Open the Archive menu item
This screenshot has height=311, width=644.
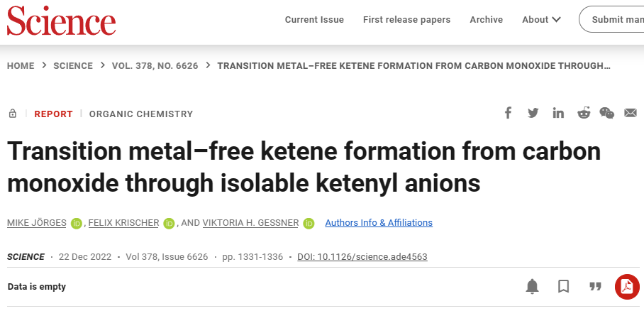coord(487,20)
